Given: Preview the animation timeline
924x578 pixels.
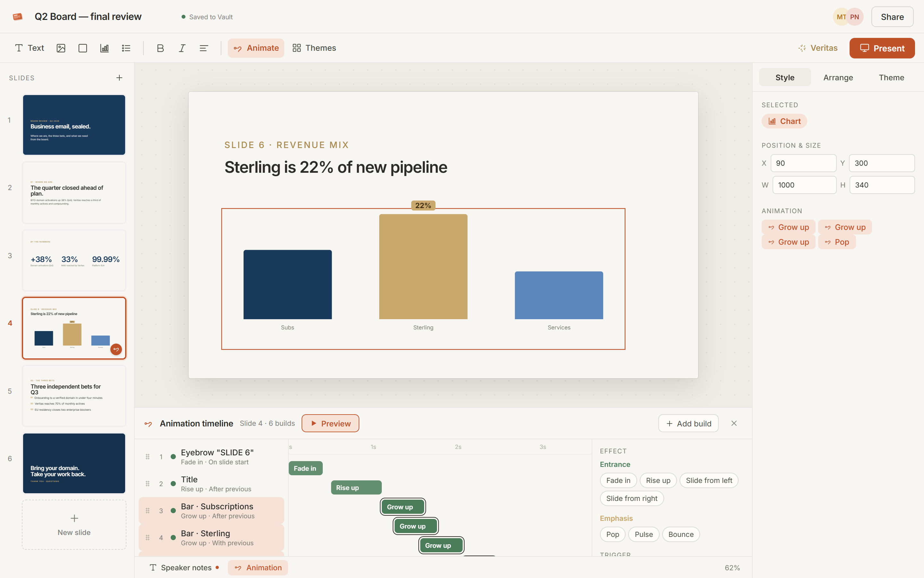Looking at the screenshot, I should pyautogui.click(x=330, y=423).
